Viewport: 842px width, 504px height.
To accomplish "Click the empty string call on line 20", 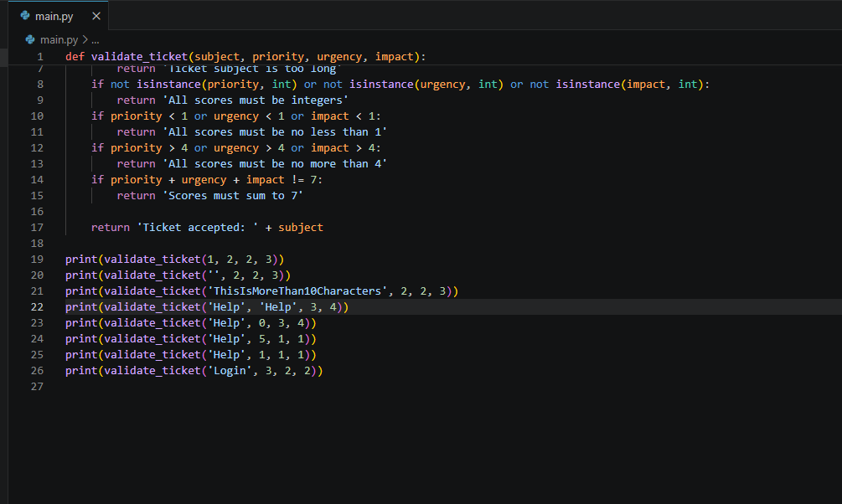I will click(178, 275).
